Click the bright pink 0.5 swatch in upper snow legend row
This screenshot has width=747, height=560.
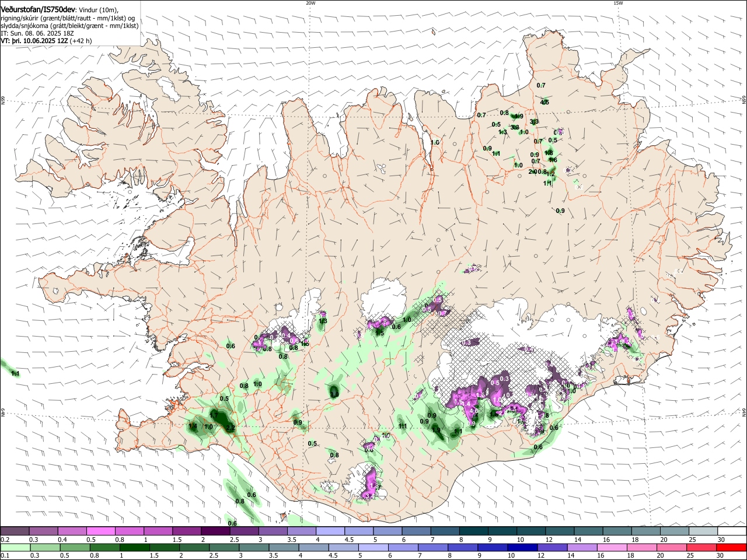point(100,531)
